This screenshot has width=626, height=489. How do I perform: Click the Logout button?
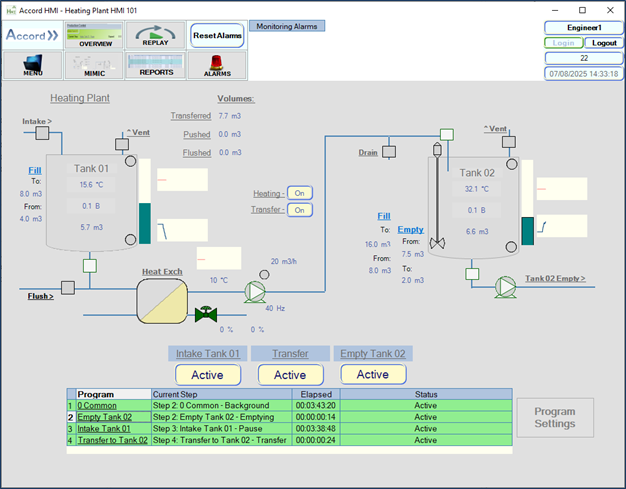point(604,43)
